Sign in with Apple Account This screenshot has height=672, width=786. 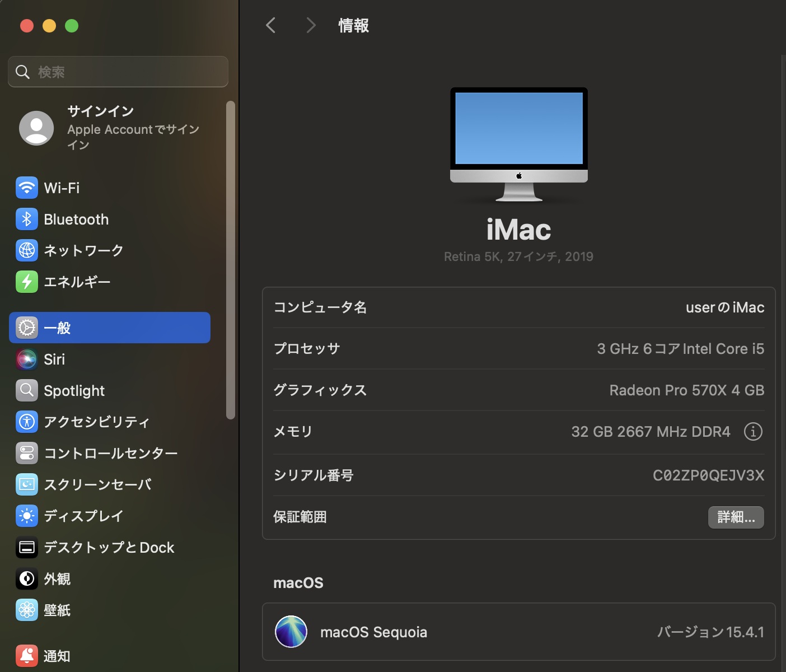(x=109, y=128)
